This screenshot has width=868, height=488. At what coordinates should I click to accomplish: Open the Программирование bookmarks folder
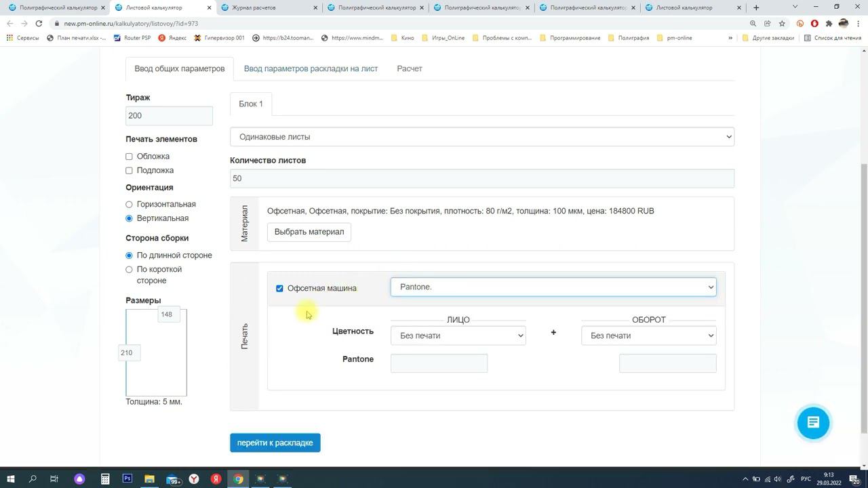click(x=570, y=38)
